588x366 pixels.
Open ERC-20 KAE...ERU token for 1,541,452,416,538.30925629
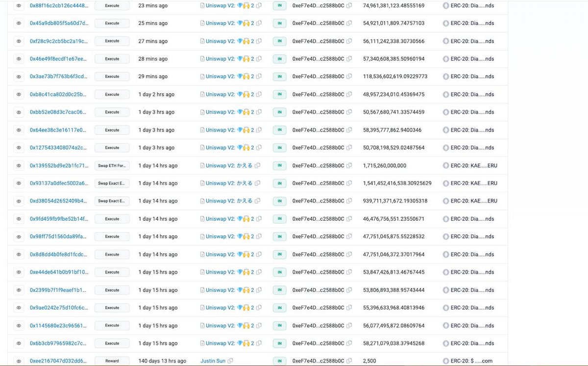pyautogui.click(x=474, y=183)
